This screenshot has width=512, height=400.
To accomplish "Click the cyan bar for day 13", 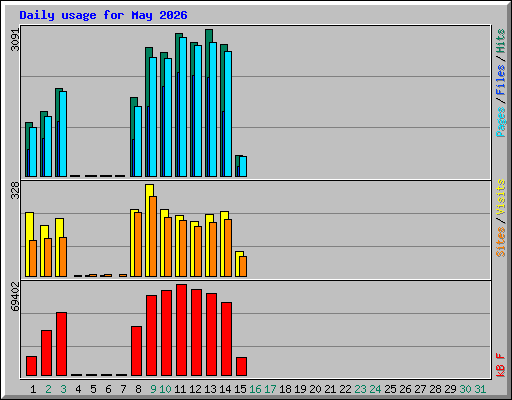I will (x=213, y=109).
